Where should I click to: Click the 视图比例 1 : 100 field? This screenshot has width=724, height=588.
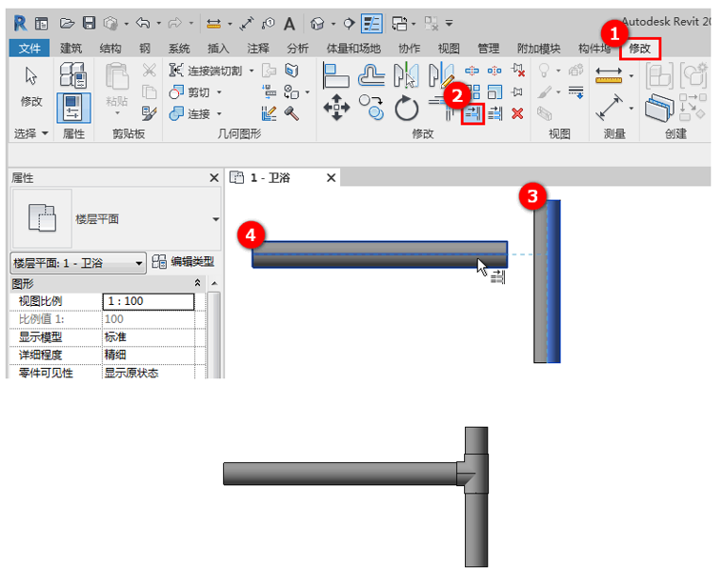[148, 301]
